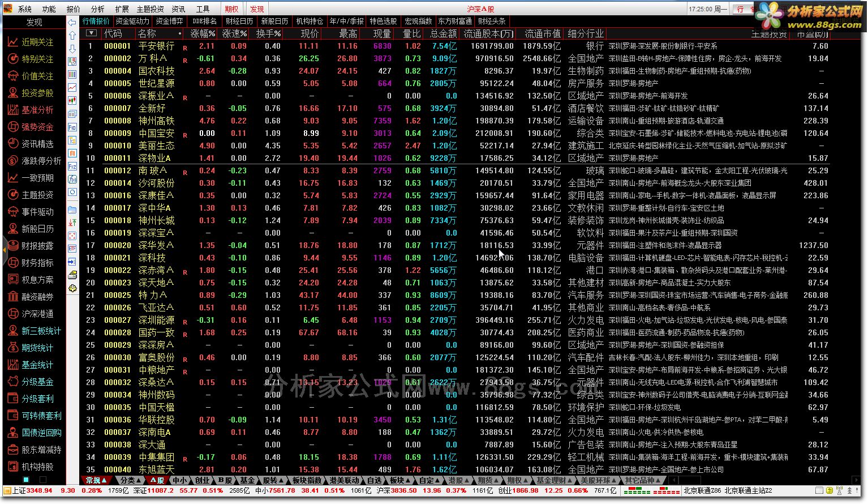Click 北京联通主站Z2 server status
Viewport: 868px width, 504px height.
pyautogui.click(x=748, y=490)
